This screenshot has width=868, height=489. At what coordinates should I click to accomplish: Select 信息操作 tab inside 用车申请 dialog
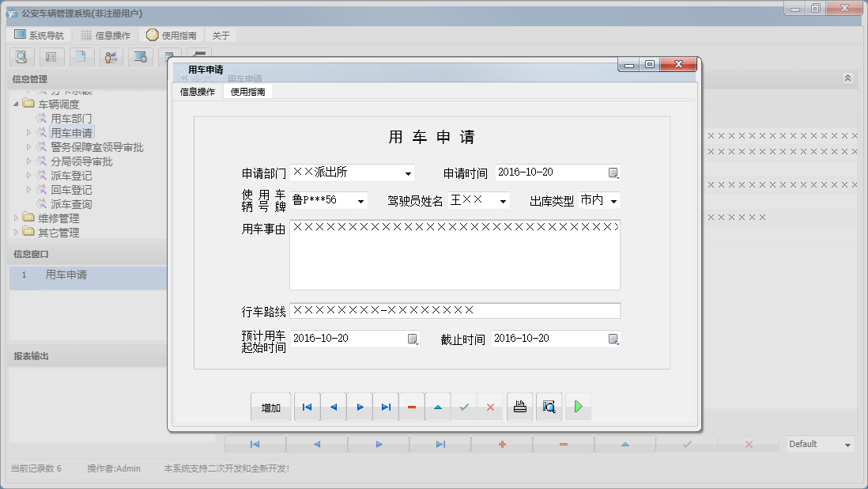tap(197, 92)
